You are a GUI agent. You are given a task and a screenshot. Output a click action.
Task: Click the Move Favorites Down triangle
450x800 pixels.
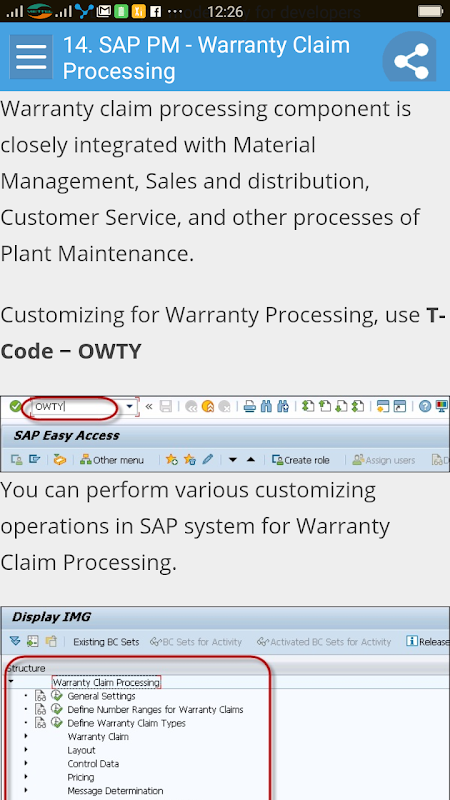233,460
